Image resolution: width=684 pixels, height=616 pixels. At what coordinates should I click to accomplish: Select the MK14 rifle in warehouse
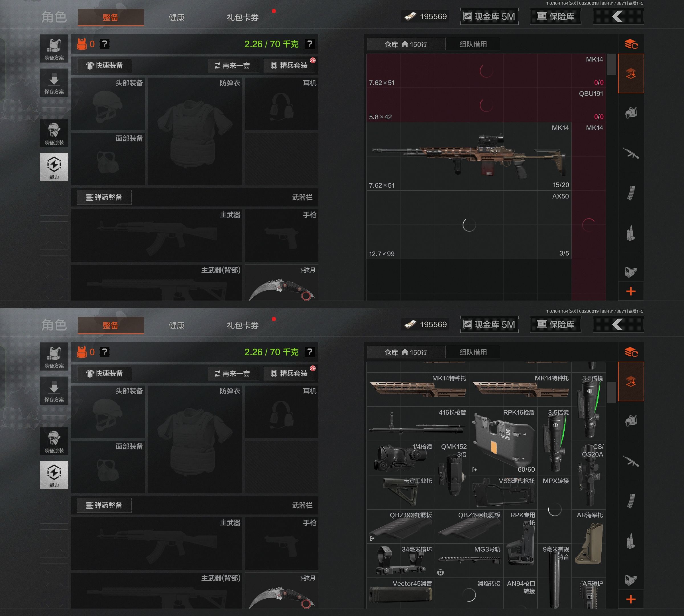[469, 156]
